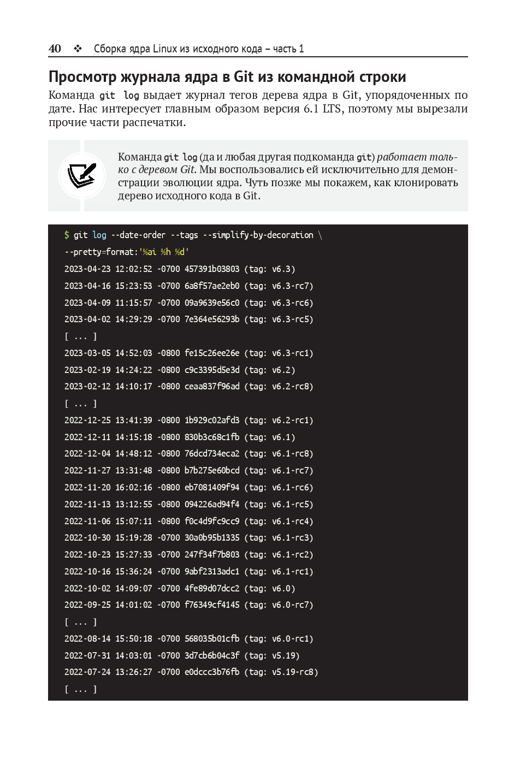This screenshot has width=532, height=758.
Task: Click the log line tagged v6.1)
Action: coord(180,437)
